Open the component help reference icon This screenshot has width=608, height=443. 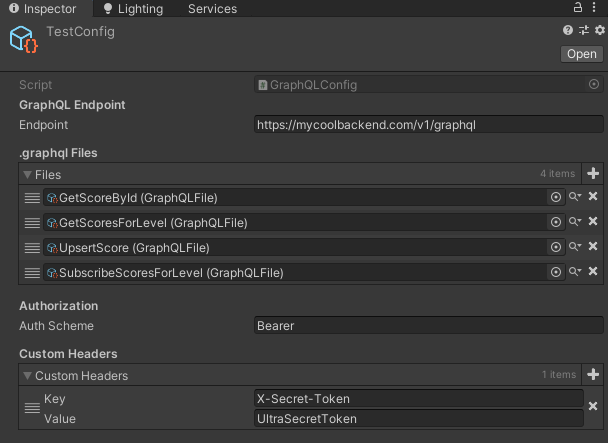(x=569, y=31)
